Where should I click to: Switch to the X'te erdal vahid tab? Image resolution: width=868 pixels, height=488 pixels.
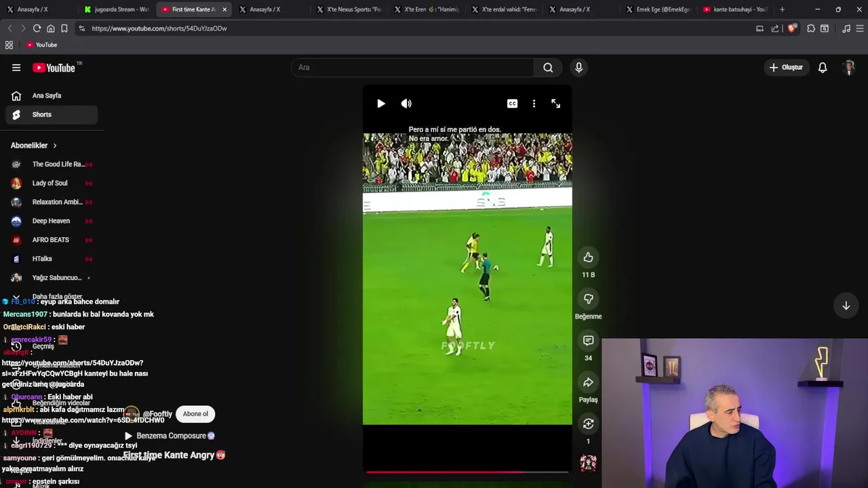505,9
